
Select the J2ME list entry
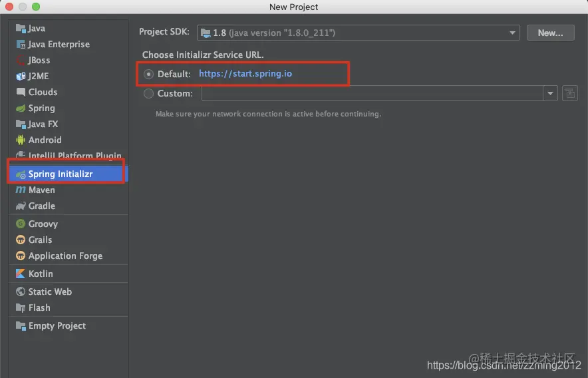coord(69,77)
